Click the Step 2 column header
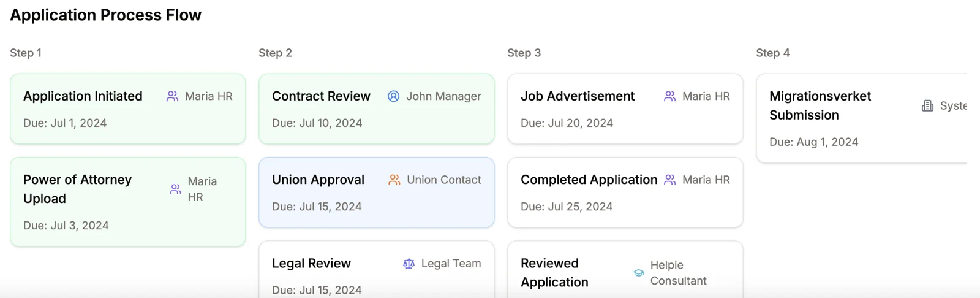Image resolution: width=980 pixels, height=298 pixels. click(275, 53)
